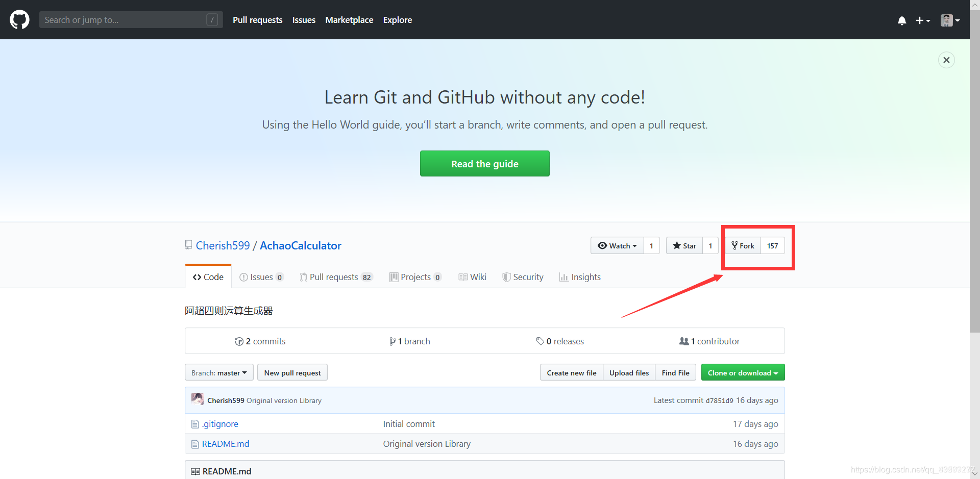View the watchers count 1
This screenshot has width=980, height=479.
651,245
